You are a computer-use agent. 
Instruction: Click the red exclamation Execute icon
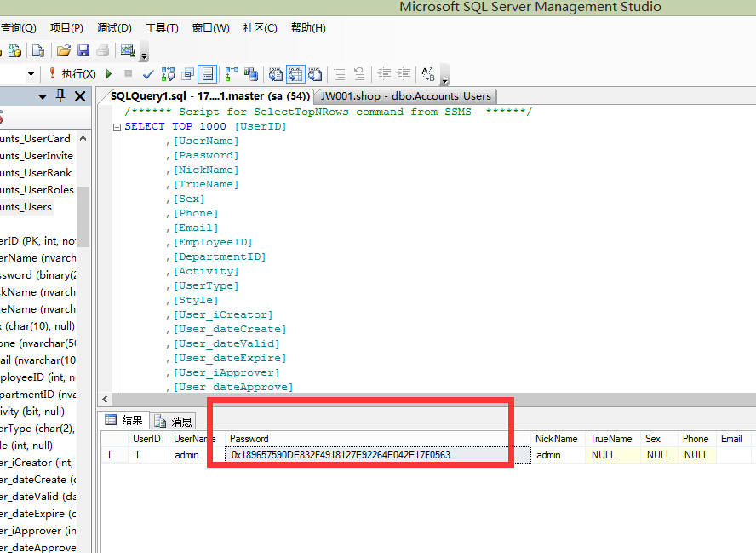(52, 73)
